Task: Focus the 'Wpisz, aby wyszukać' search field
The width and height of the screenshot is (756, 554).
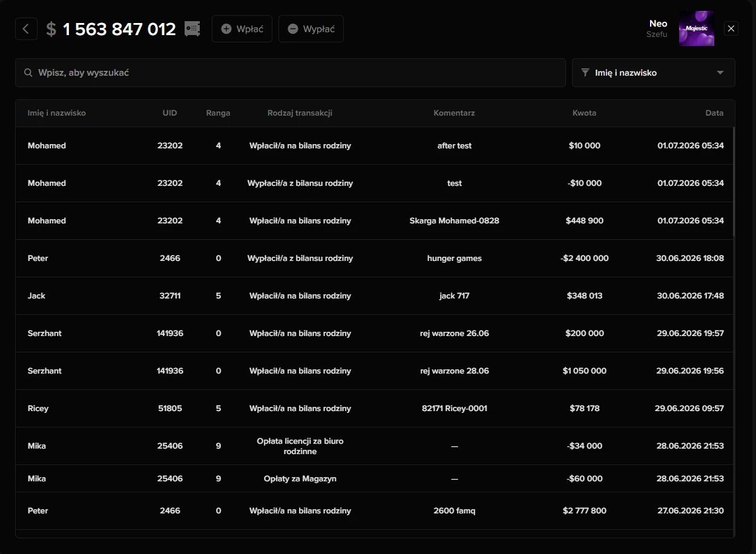Action: coord(291,73)
